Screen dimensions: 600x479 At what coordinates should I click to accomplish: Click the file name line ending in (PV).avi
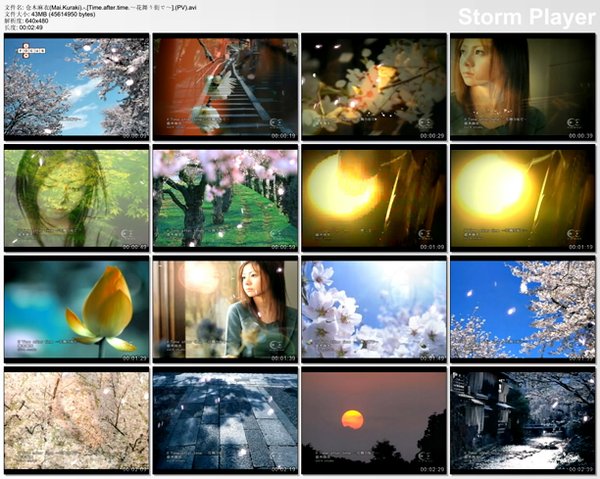click(x=101, y=7)
